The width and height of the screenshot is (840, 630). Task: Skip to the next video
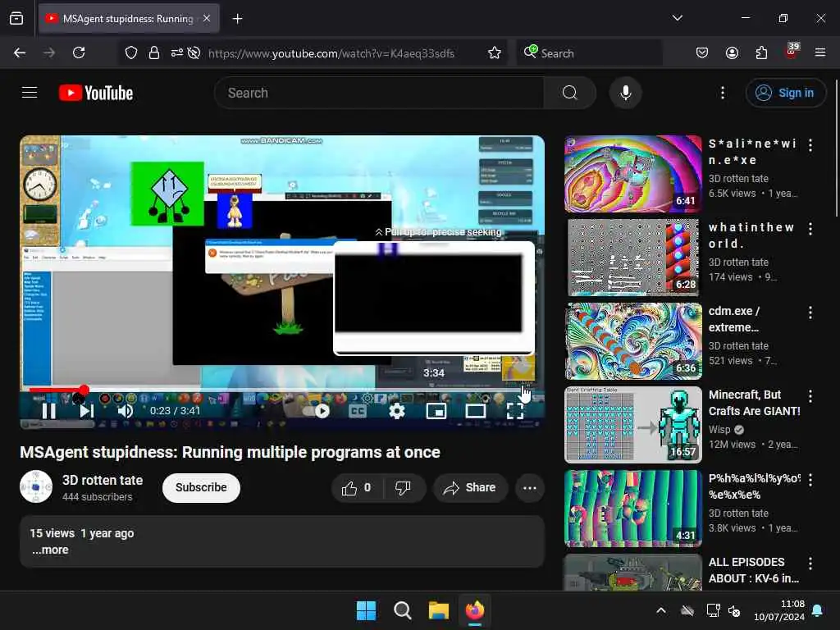[86, 411]
